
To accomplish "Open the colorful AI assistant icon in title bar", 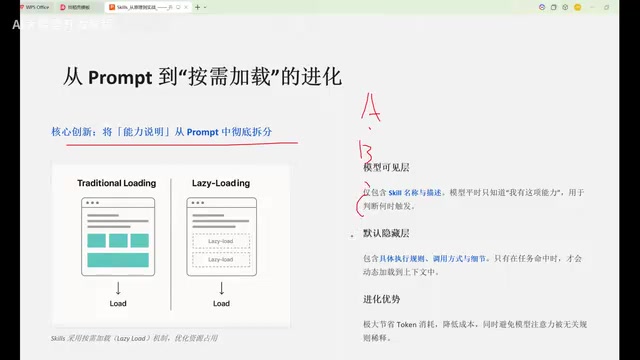I will tap(542, 7).
